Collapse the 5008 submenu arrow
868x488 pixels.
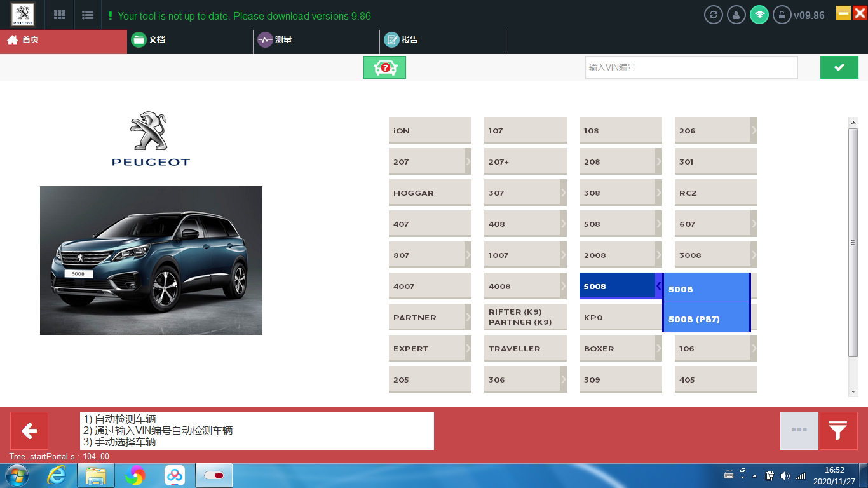click(658, 286)
